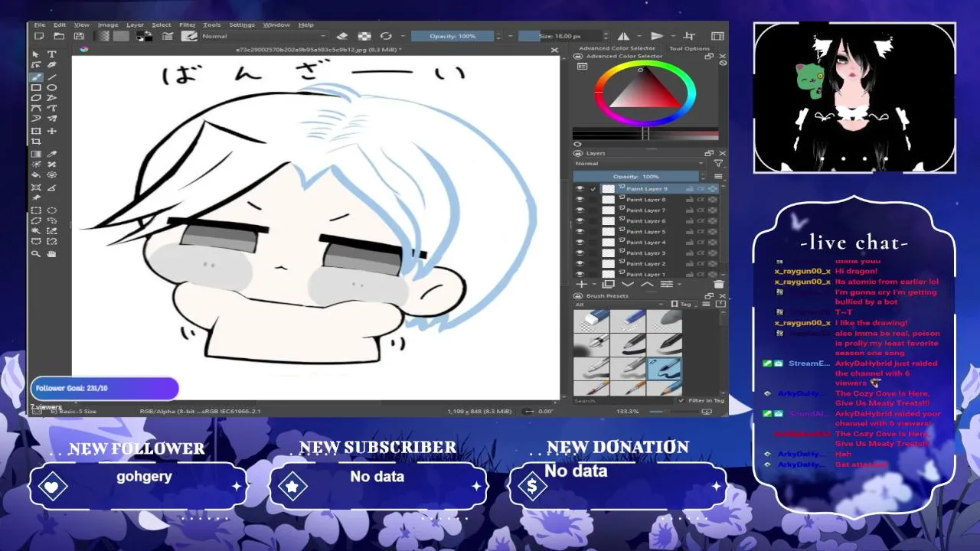Toggle horizontal mirror tool
The height and width of the screenshot is (551, 980).
point(623,36)
